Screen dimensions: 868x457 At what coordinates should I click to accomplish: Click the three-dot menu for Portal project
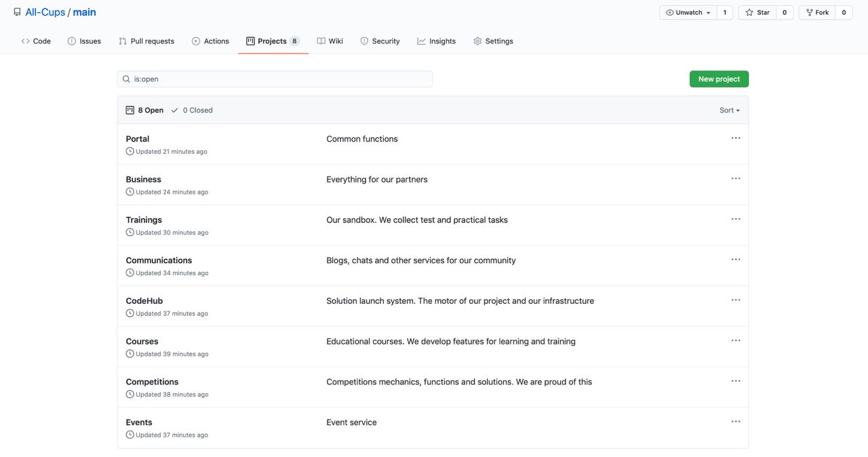(x=736, y=138)
